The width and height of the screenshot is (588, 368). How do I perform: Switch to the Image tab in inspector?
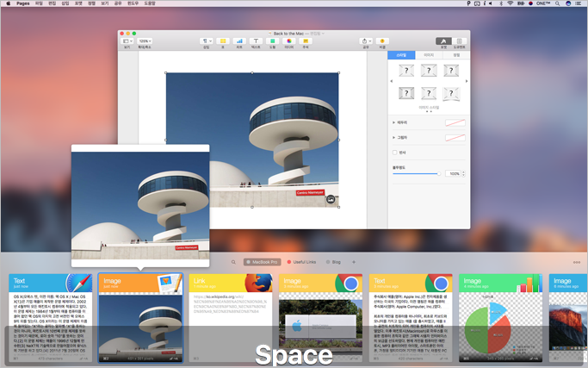[x=429, y=55]
